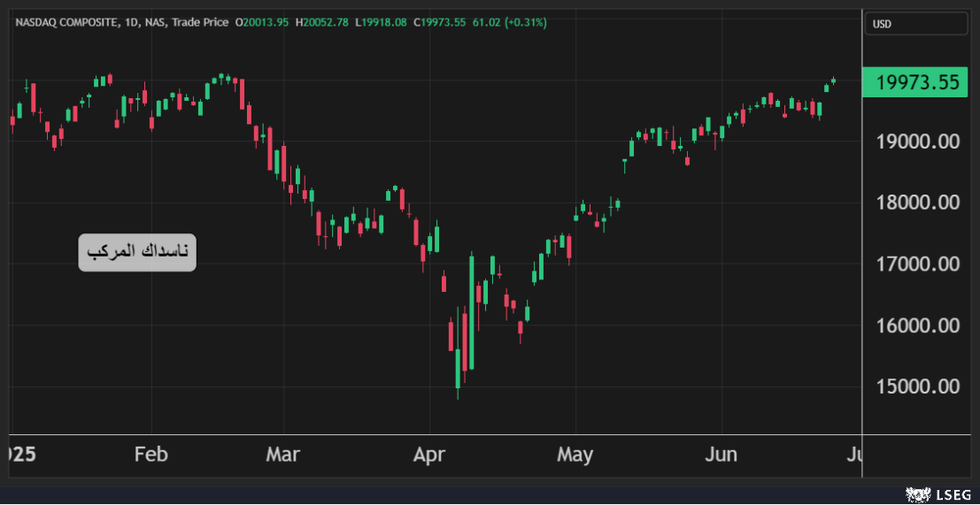
Task: Click the Arabic ناسداك المركب label box
Action: click(137, 253)
